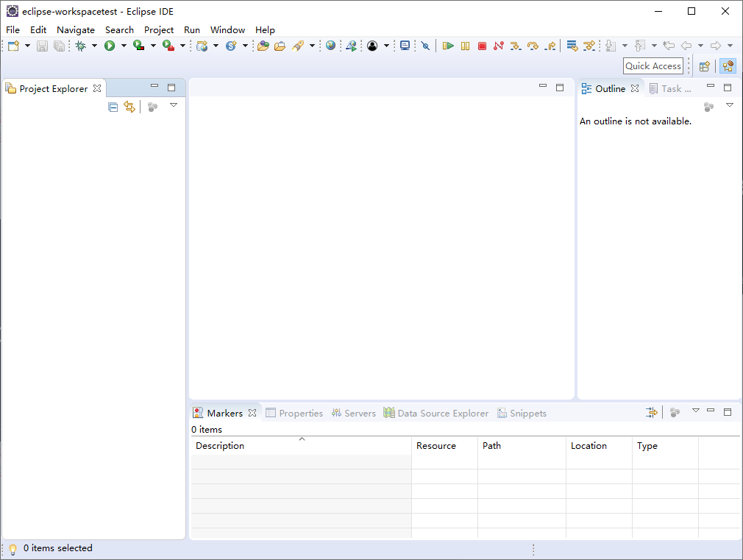Open the Search dialog using the flashlight icon

tap(296, 45)
